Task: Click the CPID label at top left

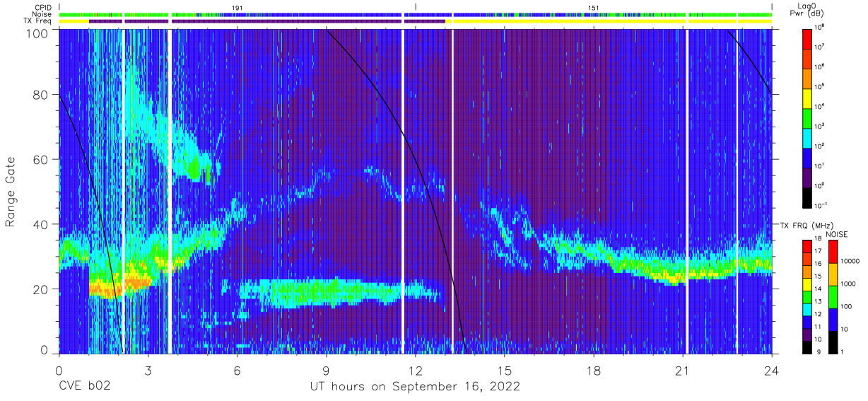Action: pyautogui.click(x=42, y=7)
